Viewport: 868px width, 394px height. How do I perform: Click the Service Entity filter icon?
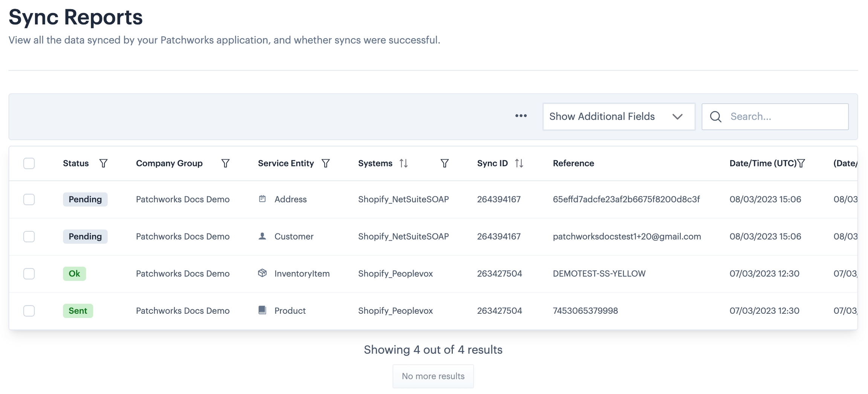pos(325,163)
